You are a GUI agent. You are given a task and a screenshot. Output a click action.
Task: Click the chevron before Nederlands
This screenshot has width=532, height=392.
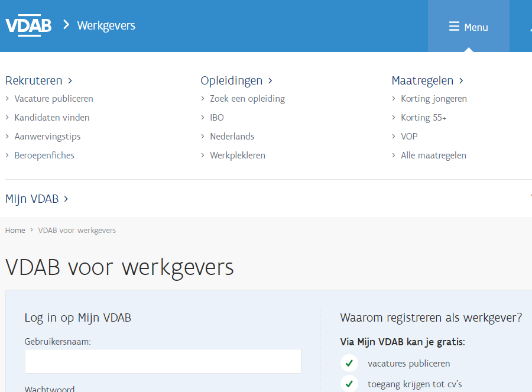203,136
